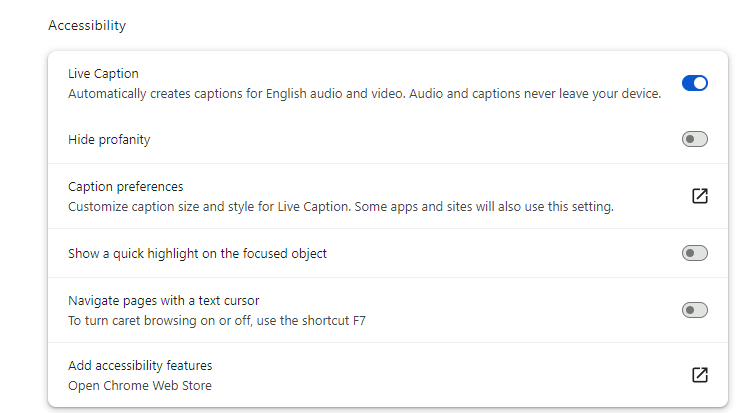Viewport: 749px width, 413px height.
Task: Click the Live Caption title text
Action: [103, 73]
